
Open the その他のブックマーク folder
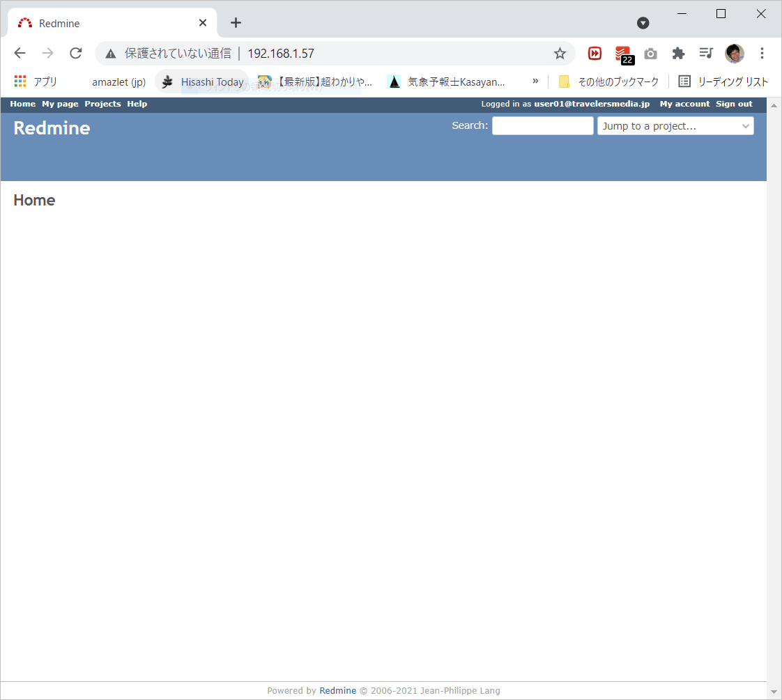(x=608, y=81)
